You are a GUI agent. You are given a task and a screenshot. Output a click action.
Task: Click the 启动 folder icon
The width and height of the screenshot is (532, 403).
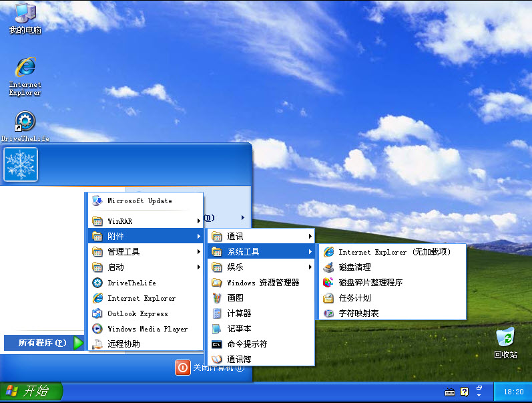coord(97,267)
